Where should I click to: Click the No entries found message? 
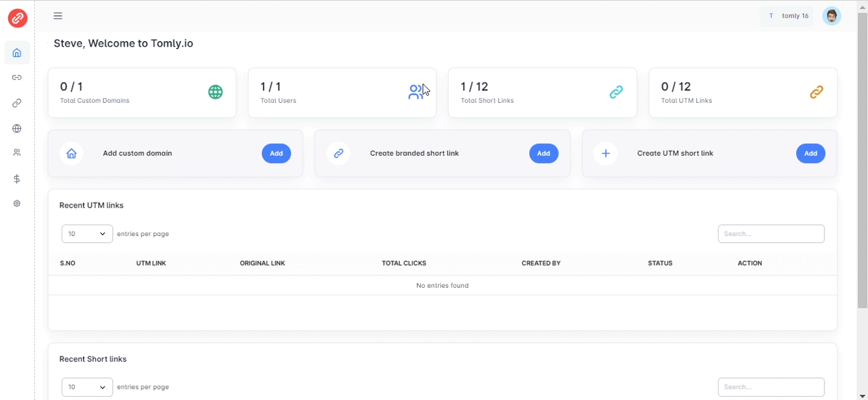(442, 286)
